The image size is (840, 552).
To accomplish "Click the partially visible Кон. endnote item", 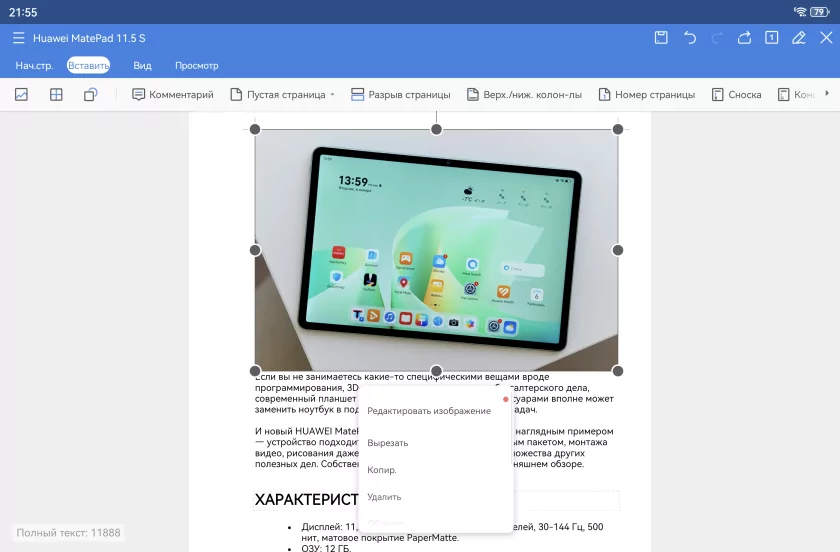I will [797, 94].
